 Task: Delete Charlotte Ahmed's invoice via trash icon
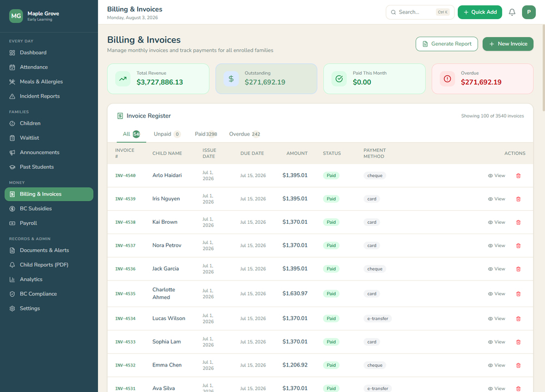click(x=518, y=294)
